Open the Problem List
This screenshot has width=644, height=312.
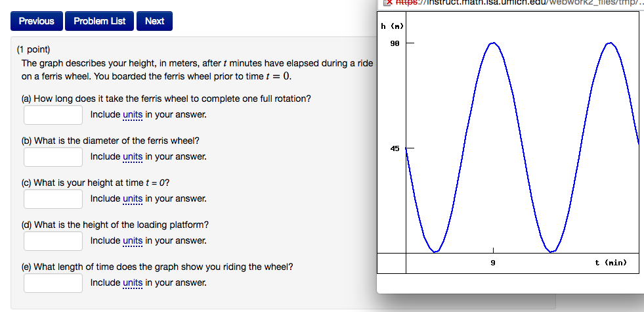tap(99, 21)
